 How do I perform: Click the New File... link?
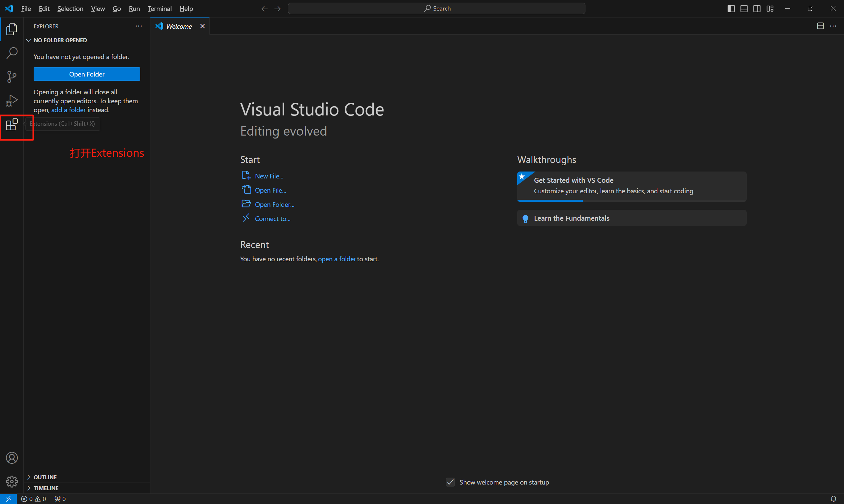tap(269, 176)
